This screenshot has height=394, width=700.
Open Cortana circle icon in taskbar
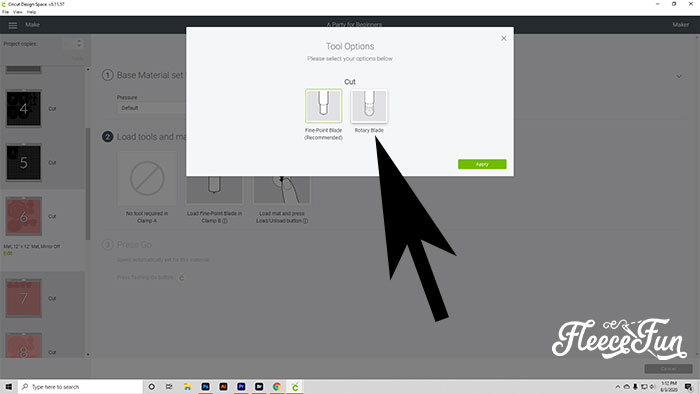click(151, 387)
